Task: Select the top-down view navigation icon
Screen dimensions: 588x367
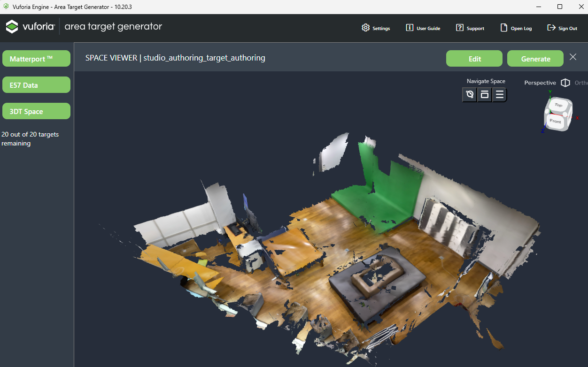Action: (485, 95)
